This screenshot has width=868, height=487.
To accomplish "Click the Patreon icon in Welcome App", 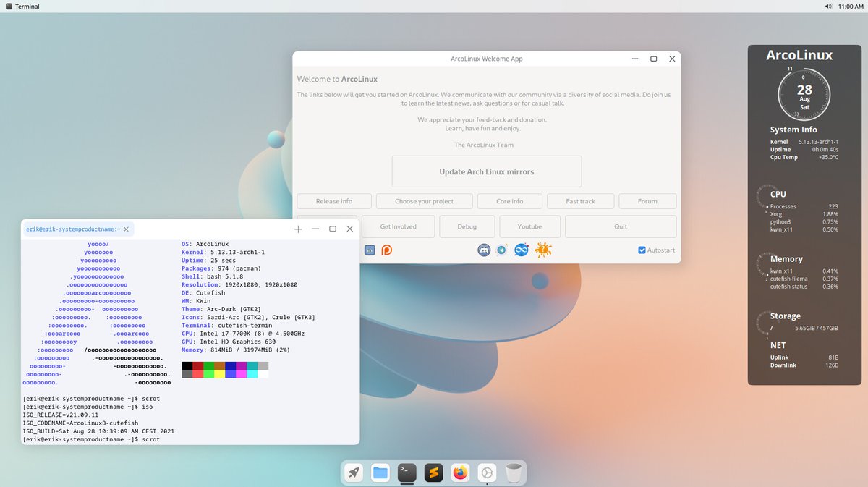I will (387, 250).
